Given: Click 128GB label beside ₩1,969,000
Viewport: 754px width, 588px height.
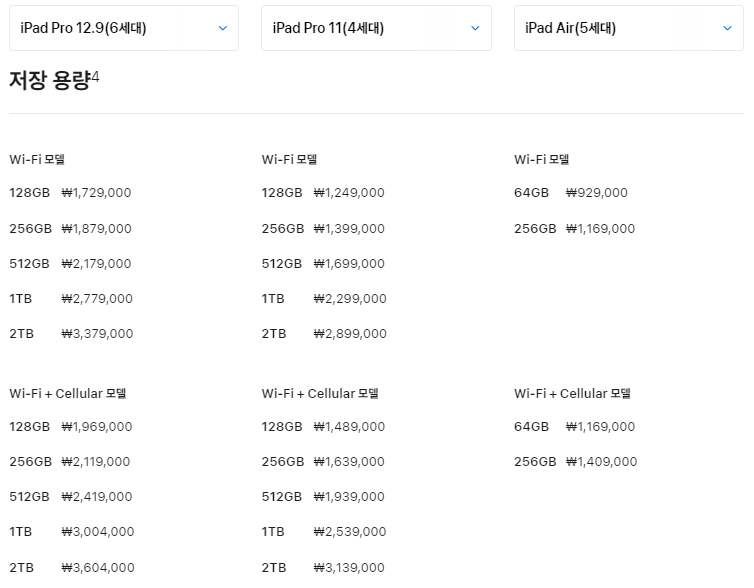Looking at the screenshot, I should point(29,426).
